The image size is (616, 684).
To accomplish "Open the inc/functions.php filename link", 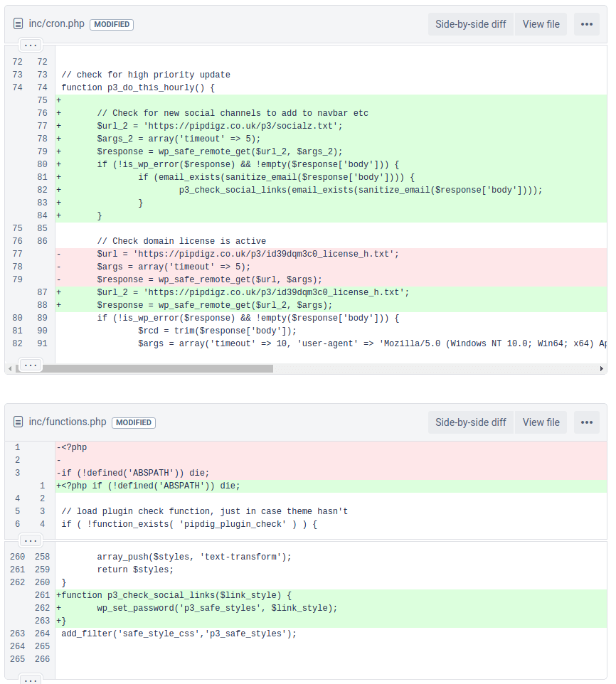I will click(68, 422).
